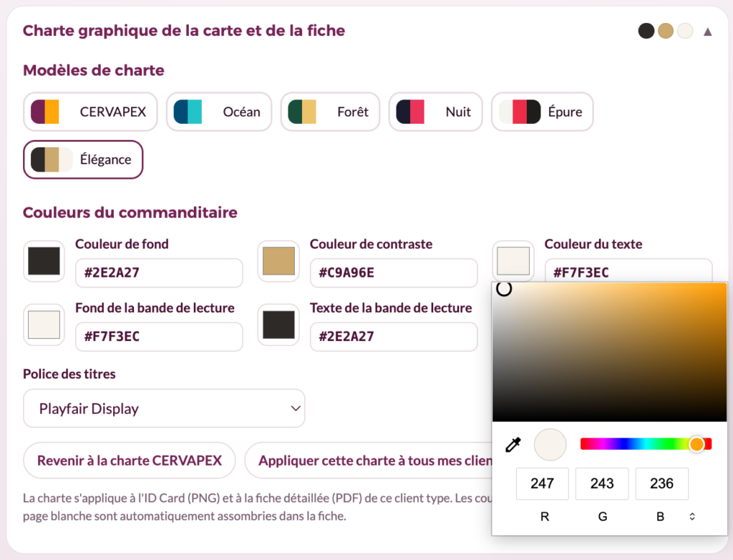Click the R value field showing 247
Viewport: 733px width, 560px height.
543,483
